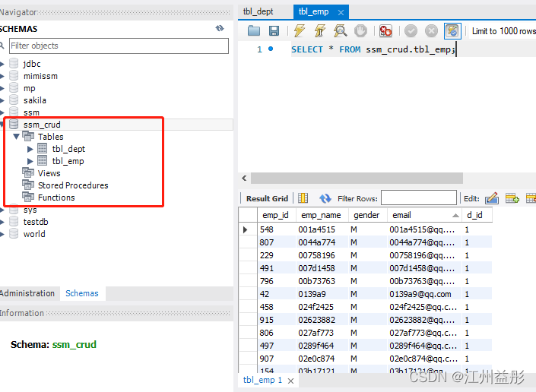Expand the sakila schema

click(x=2, y=100)
